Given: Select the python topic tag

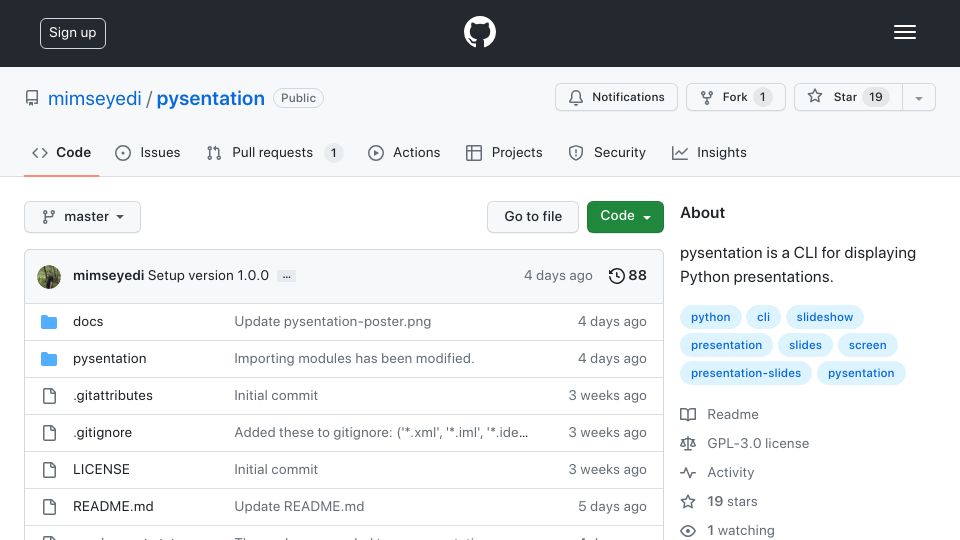Looking at the screenshot, I should point(710,317).
